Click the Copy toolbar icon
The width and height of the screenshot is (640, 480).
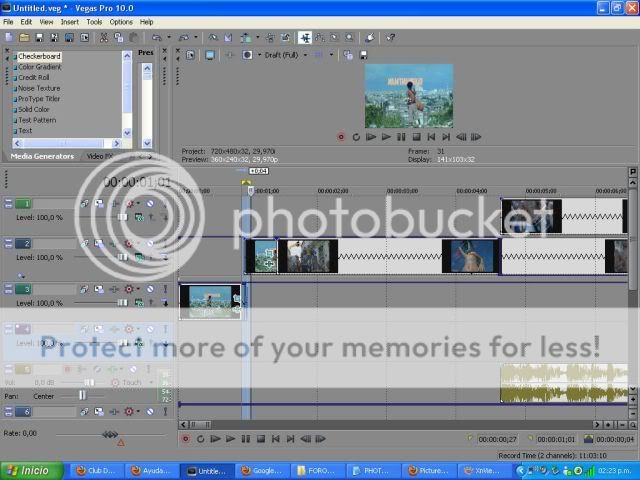tap(118, 38)
